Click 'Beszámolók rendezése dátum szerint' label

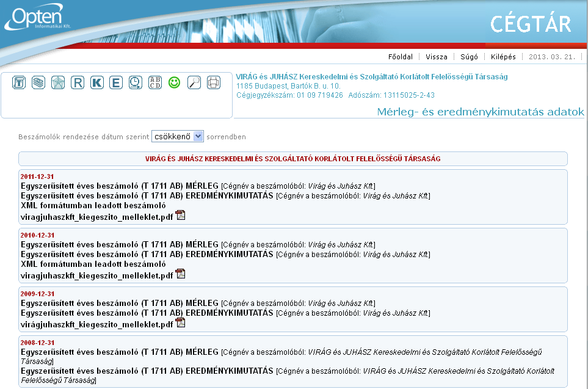point(84,137)
